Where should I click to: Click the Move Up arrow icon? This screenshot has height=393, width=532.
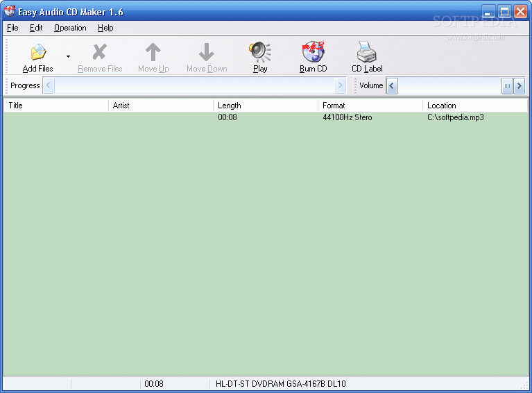pyautogui.click(x=153, y=51)
